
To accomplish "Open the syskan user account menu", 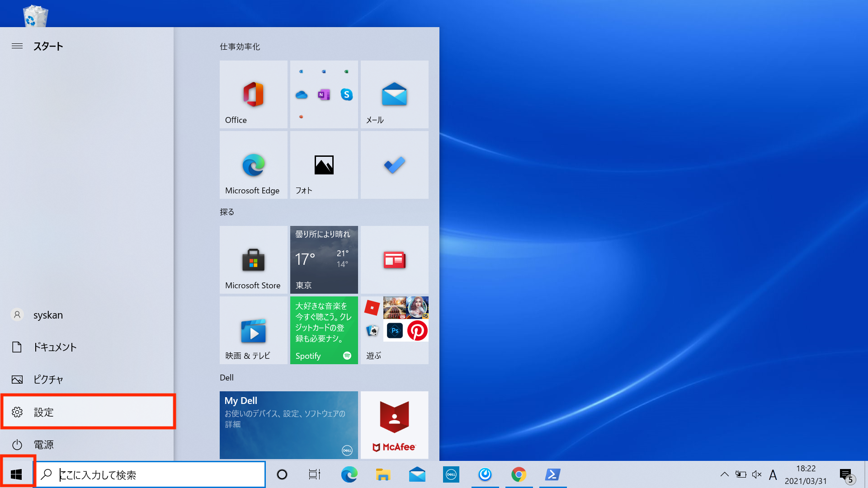I will [87, 315].
